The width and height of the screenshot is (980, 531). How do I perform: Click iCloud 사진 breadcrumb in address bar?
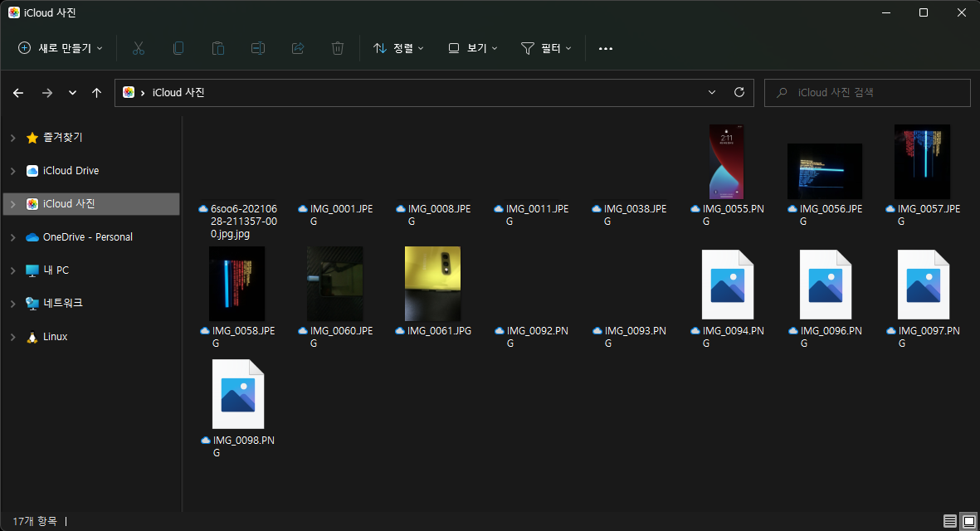click(x=178, y=92)
